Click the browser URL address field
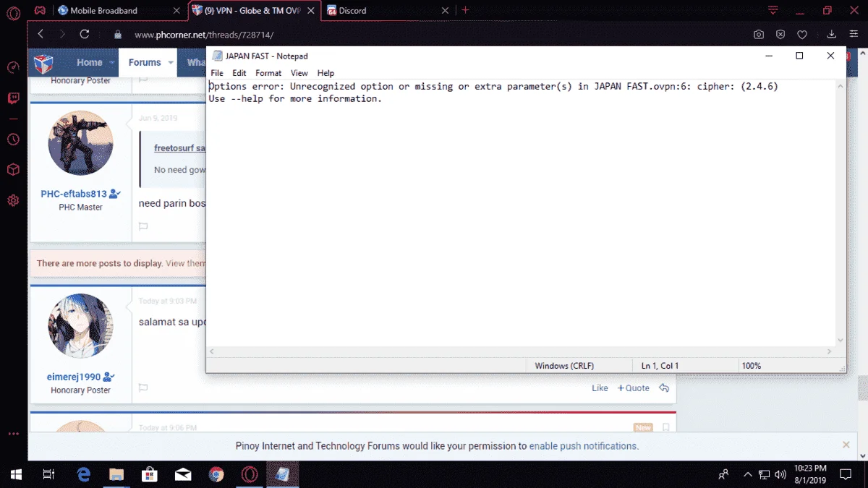868x488 pixels. point(434,35)
